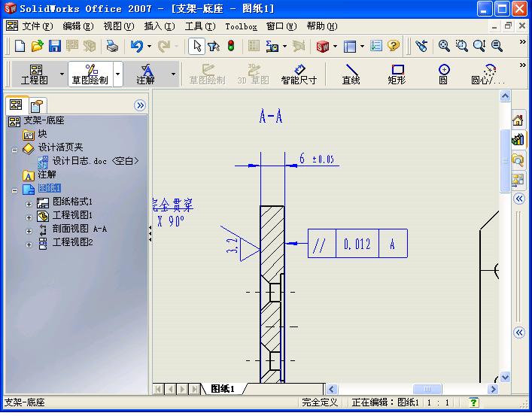Screen dimensions: 532x416
Task: Click the redraw view flashlight icon
Action: click(421, 46)
